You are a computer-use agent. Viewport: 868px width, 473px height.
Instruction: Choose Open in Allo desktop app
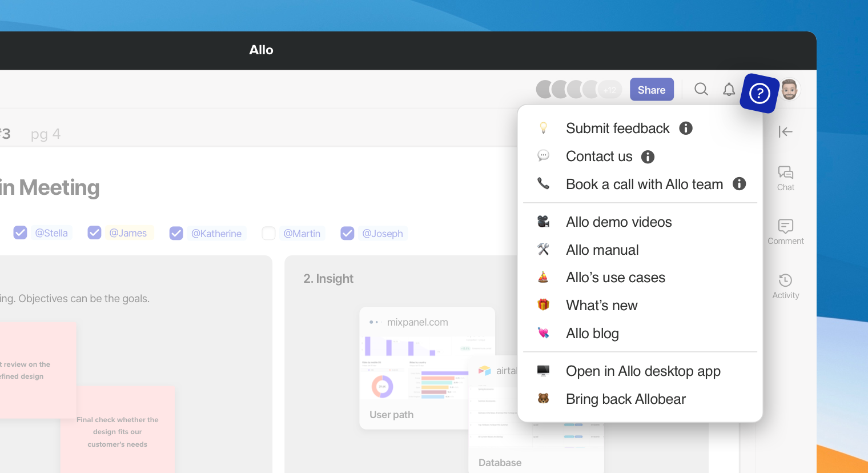click(642, 371)
